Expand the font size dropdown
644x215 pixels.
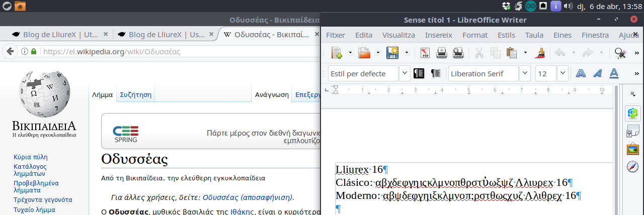tap(562, 73)
